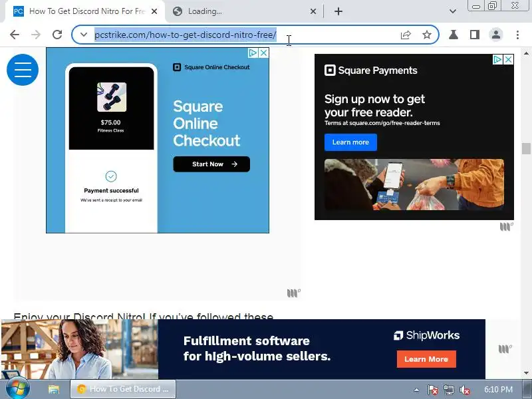
Task: Go back to the previous page
Action: (15, 35)
